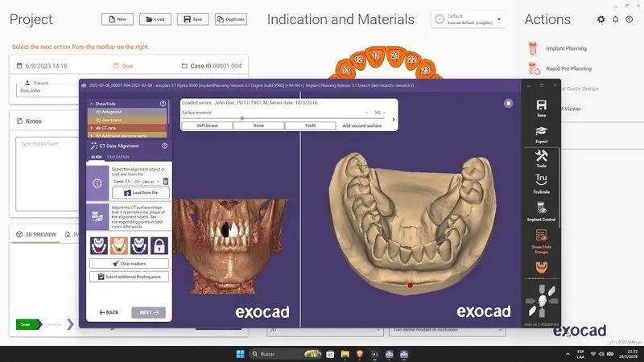Open Windows Start menu
The height and width of the screenshot is (362, 644).
[x=240, y=354]
